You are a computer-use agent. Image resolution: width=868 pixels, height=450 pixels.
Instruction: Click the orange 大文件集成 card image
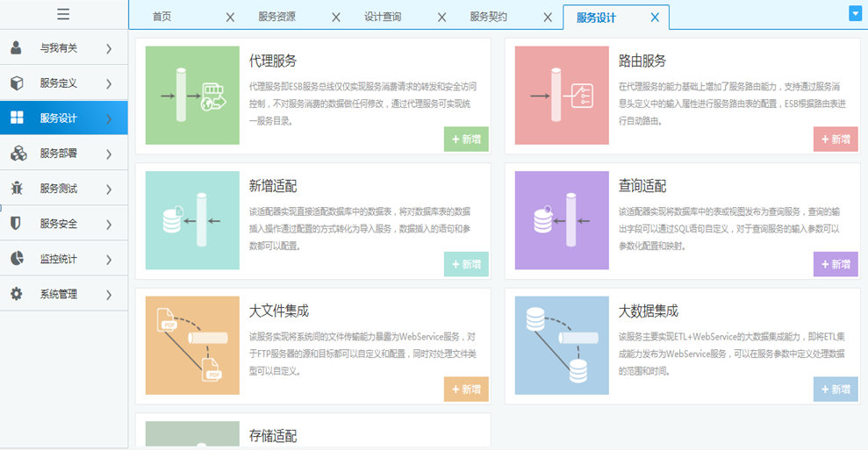pyautogui.click(x=192, y=346)
